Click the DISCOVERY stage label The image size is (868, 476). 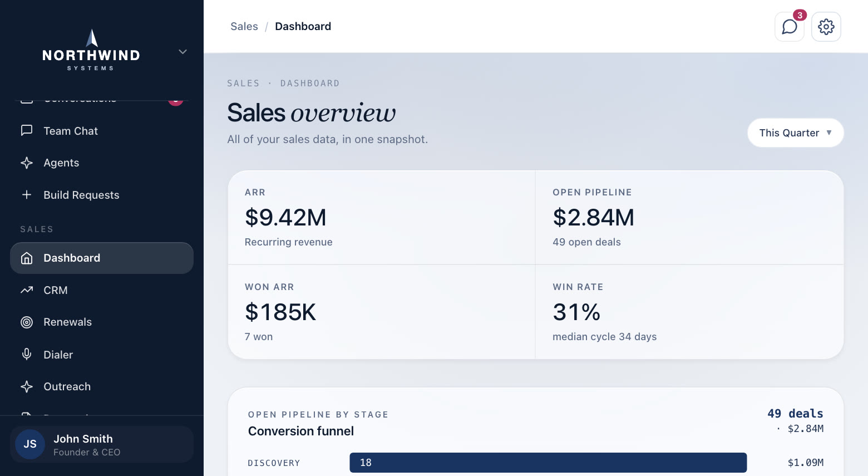tap(274, 463)
